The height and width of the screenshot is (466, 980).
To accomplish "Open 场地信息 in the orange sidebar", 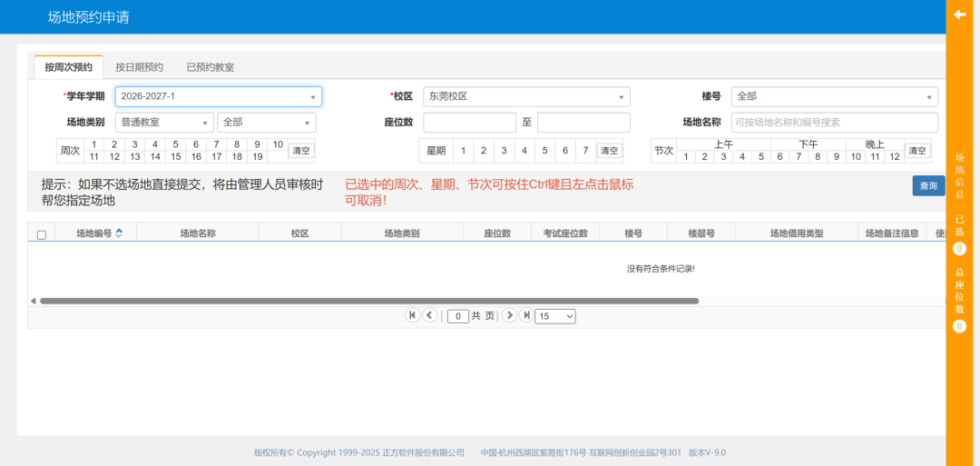I will coord(959,176).
